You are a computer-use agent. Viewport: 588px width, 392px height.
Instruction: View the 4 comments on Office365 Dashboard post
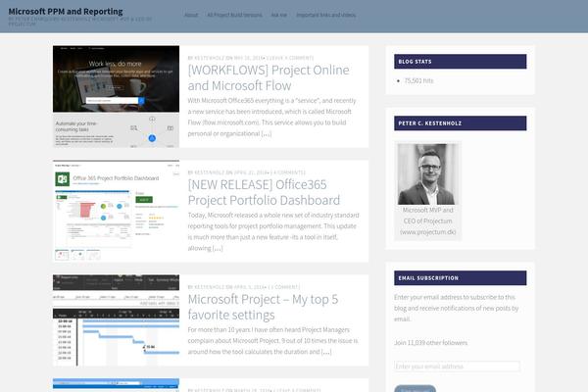point(288,172)
